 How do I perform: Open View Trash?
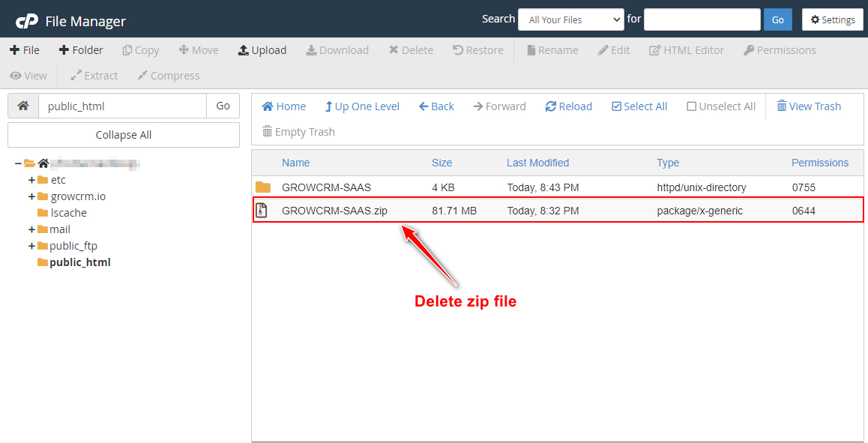coord(809,106)
